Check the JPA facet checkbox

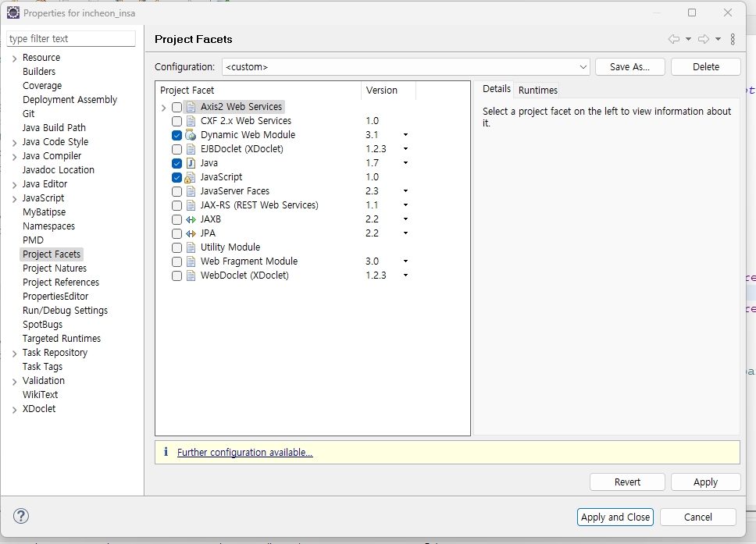coord(177,233)
